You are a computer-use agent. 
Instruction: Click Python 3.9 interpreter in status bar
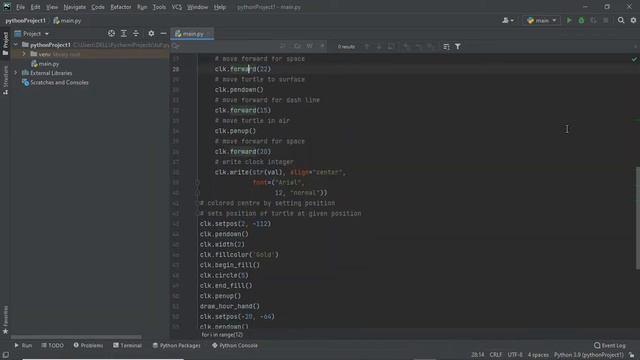click(x=589, y=355)
